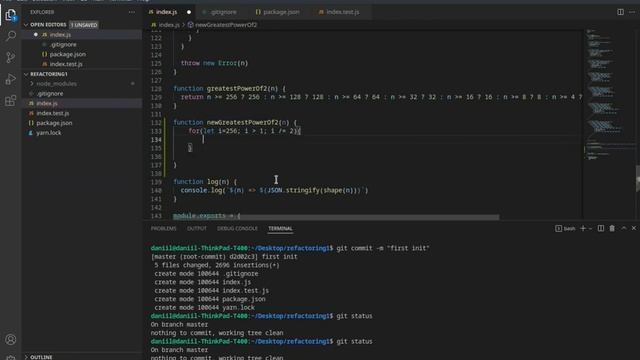Click the editor horizontal scrollbar
This screenshot has height=360, width=640.
tap(336, 217)
